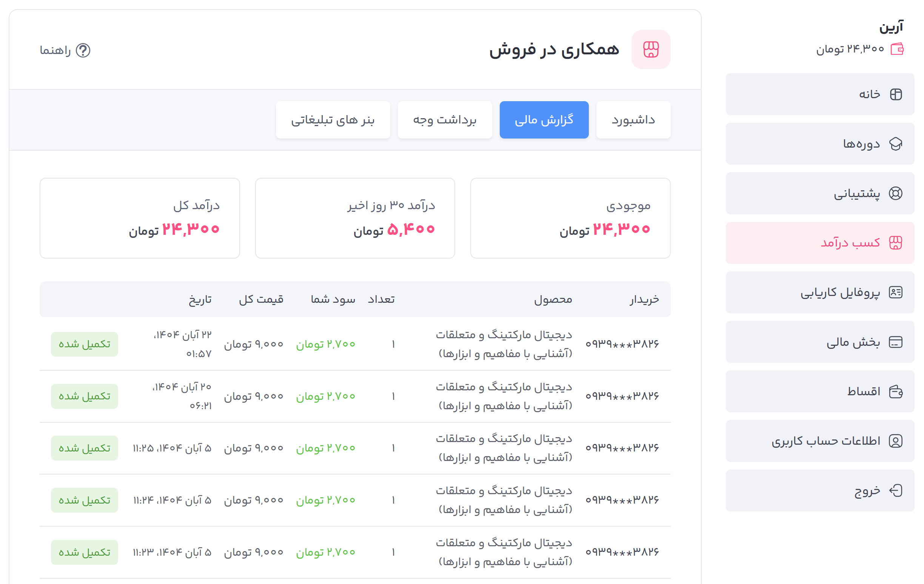Click the shop icon next to کسب درآمد
This screenshot has width=924, height=584.
click(896, 243)
